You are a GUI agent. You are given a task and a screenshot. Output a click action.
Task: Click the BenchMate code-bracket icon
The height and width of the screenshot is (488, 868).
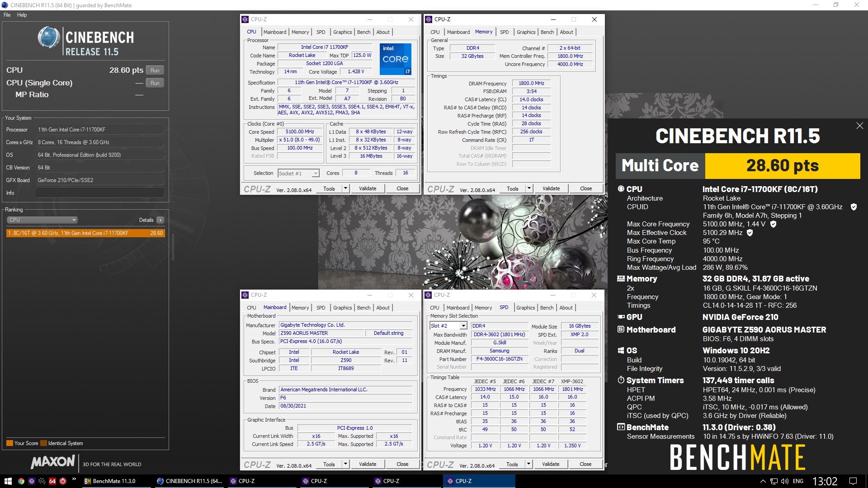coord(621,427)
